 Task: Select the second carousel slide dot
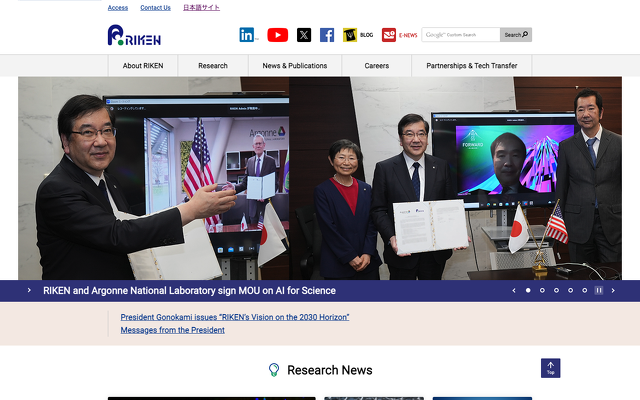542,290
